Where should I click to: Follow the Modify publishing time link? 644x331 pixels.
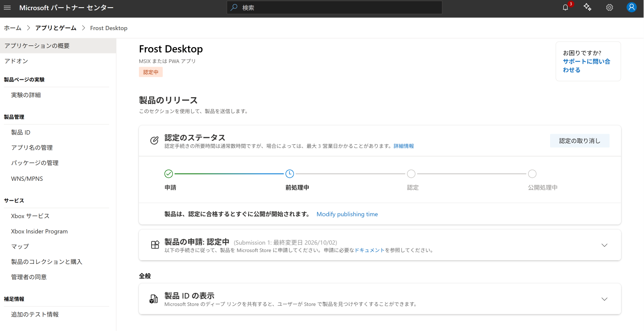pyautogui.click(x=347, y=214)
